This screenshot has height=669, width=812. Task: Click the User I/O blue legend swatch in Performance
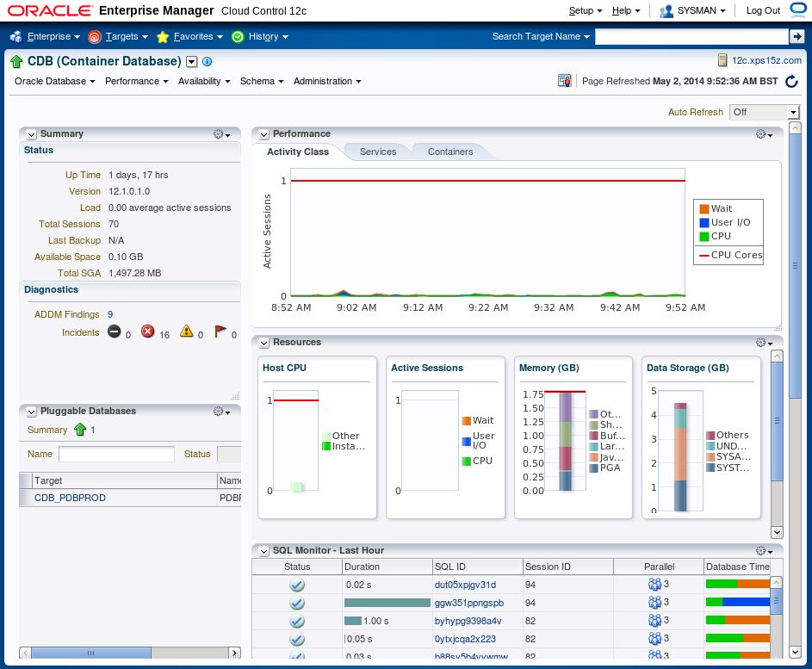point(704,223)
